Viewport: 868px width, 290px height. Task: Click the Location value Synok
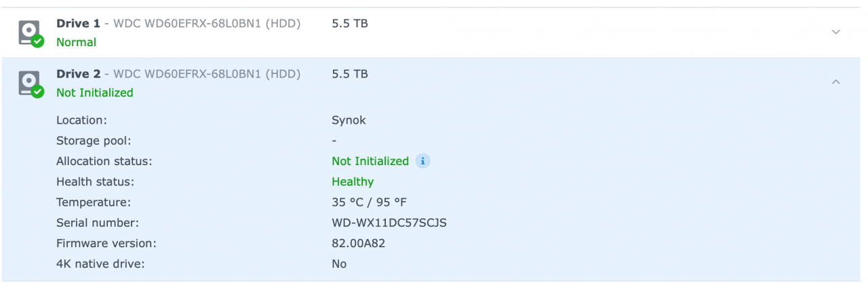point(349,120)
